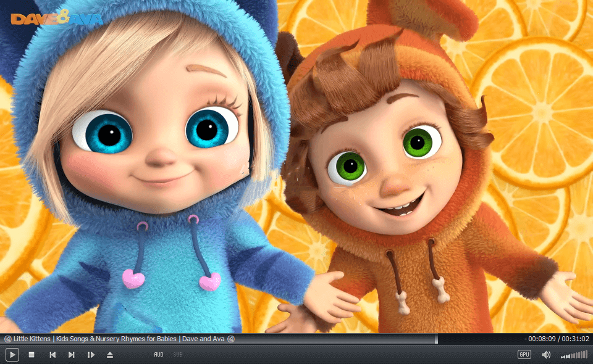Step forward one frame
593x364 pixels.
tap(91, 355)
